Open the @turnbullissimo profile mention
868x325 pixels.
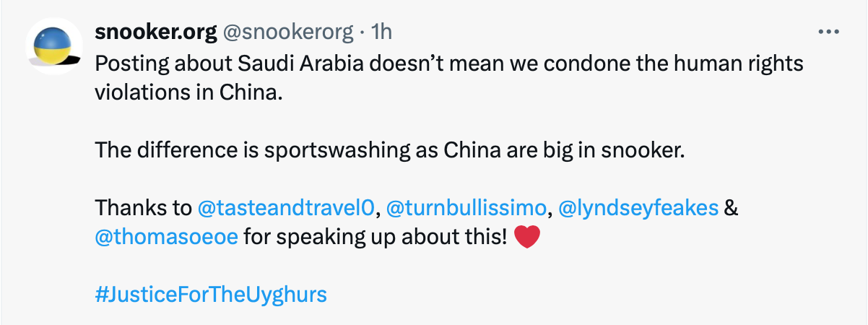pyautogui.click(x=466, y=209)
